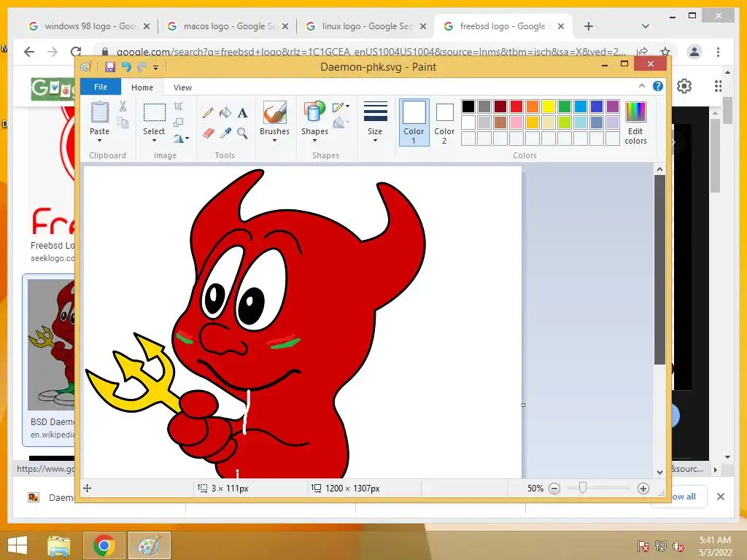Open File Explorer from the taskbar

[x=59, y=545]
